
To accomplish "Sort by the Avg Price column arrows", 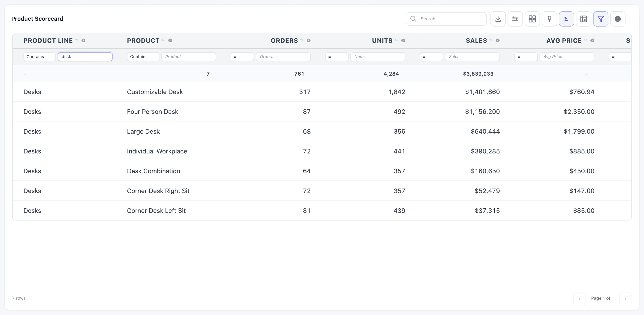I will pos(585,40).
